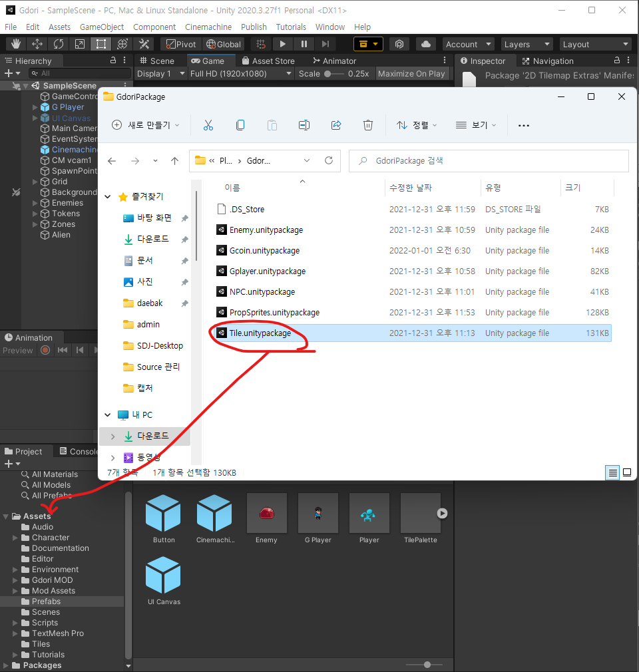Click the Rename icon in Explorer
639x672 pixels.
click(x=304, y=125)
